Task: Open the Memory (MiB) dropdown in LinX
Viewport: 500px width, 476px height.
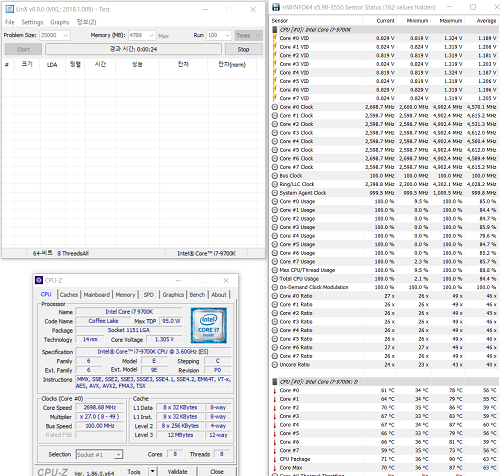Action: 152,35
